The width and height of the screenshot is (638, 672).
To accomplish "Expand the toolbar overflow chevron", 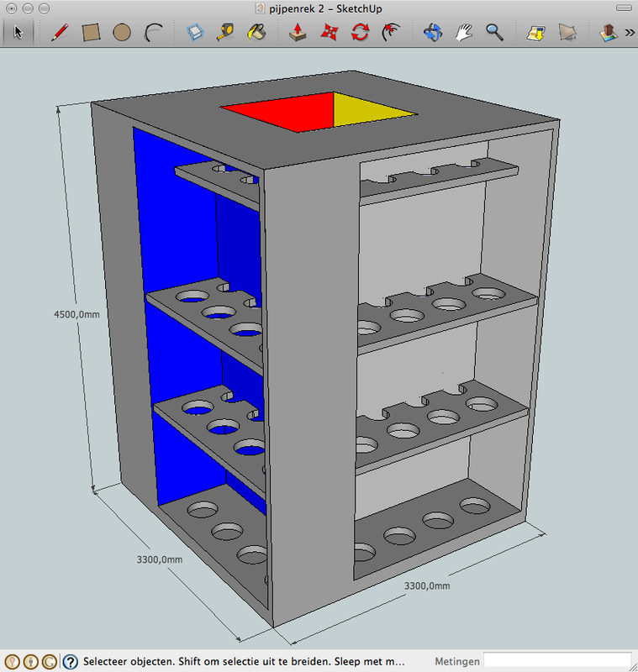I will tap(630, 33).
